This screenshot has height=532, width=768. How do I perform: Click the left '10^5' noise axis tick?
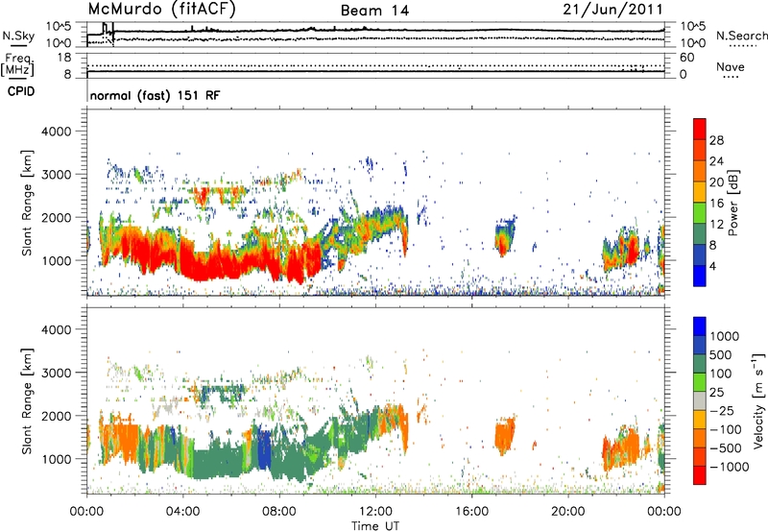pyautogui.click(x=59, y=27)
